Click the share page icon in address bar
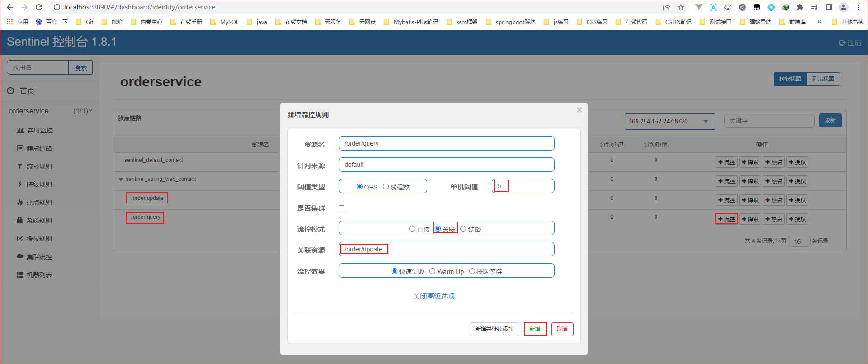The height and width of the screenshot is (364, 868). 666,7
